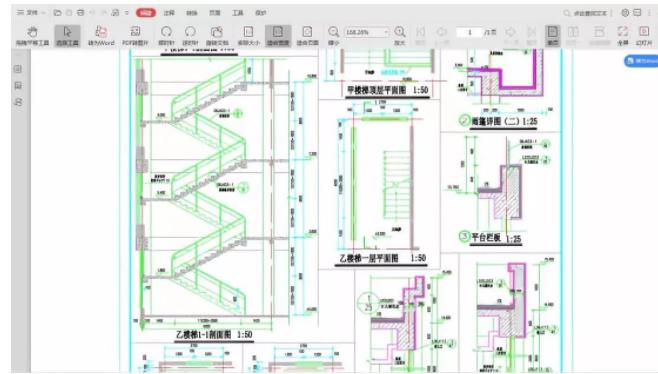
Task: Go to the next page
Action: (x=510, y=36)
